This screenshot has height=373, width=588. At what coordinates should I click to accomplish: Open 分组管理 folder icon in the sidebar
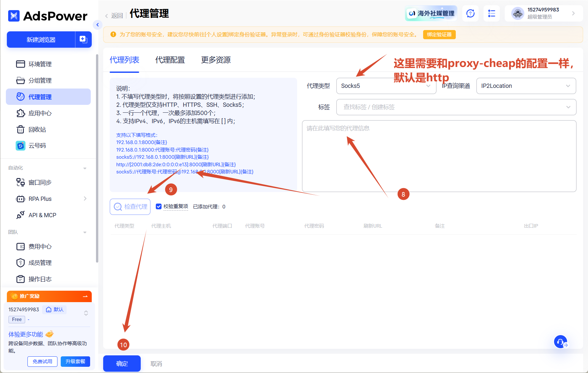pyautogui.click(x=21, y=80)
